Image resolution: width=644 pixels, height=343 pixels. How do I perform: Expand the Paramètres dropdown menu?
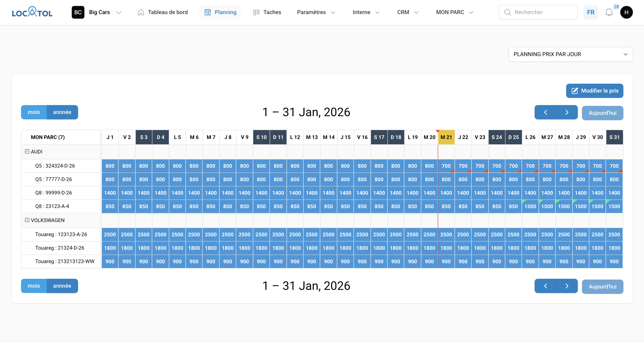315,12
